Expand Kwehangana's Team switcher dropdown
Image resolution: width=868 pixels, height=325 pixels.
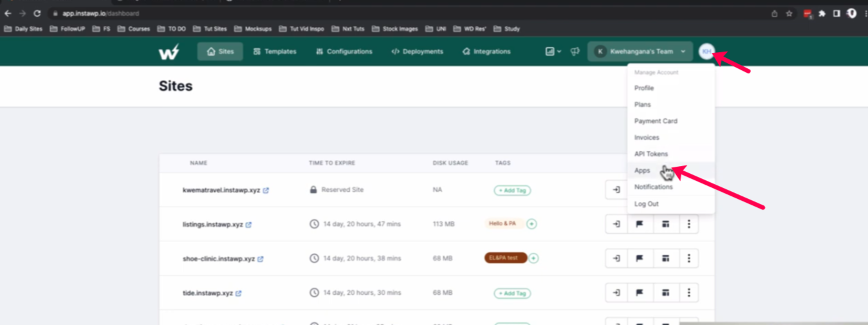click(x=640, y=51)
